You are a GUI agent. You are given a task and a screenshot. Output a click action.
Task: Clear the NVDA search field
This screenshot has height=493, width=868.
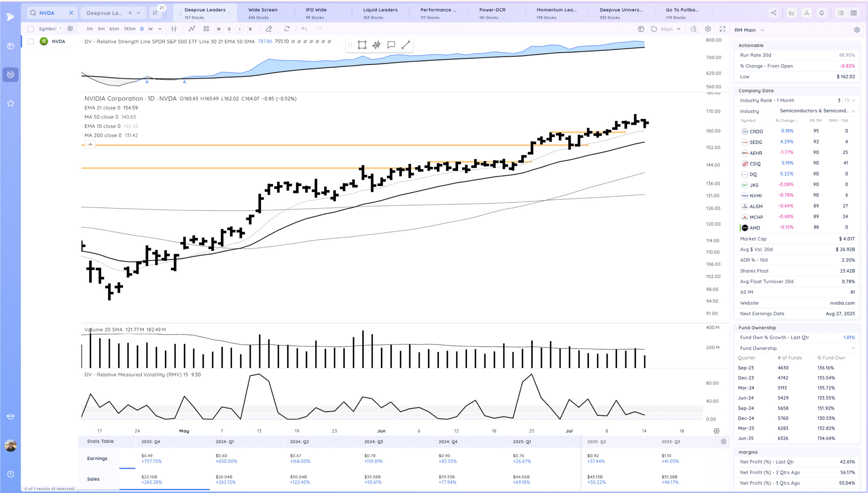pyautogui.click(x=71, y=13)
